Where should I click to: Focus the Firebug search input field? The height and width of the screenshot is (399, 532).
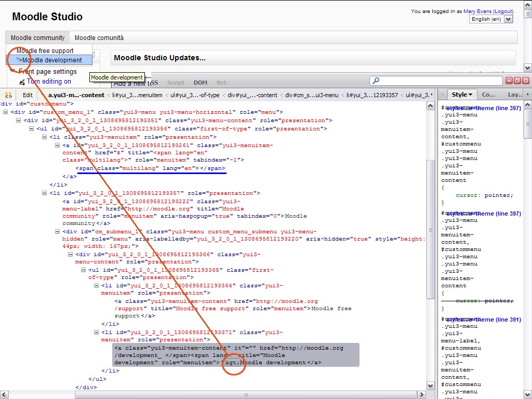pyautogui.click(x=436, y=81)
